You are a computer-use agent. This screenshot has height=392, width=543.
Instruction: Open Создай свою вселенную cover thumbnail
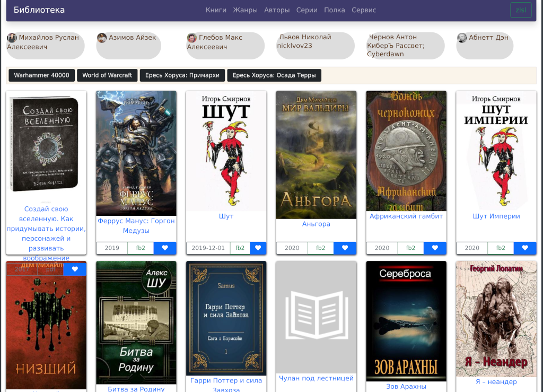[46, 147]
